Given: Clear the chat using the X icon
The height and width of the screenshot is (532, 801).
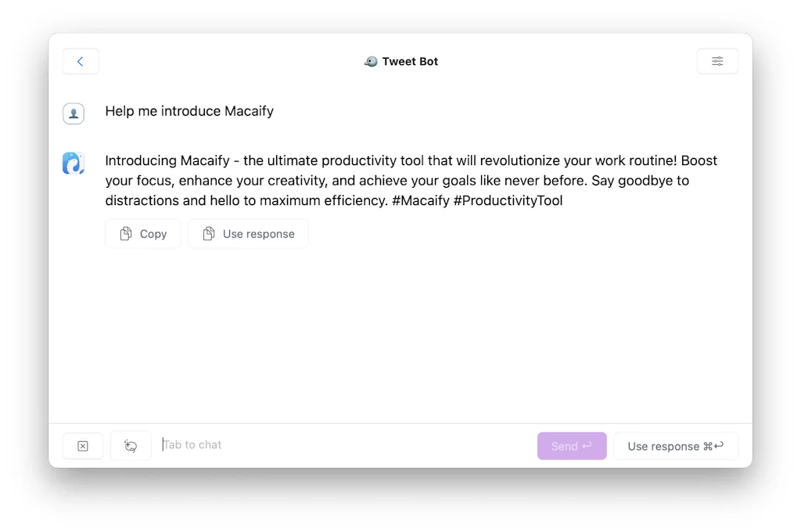Looking at the screenshot, I should [82, 445].
